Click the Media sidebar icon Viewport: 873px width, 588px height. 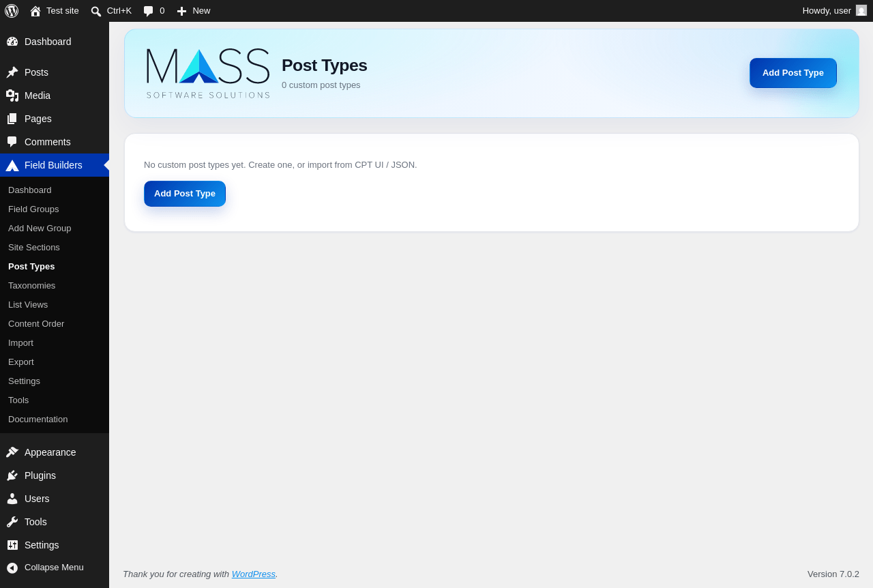point(12,95)
